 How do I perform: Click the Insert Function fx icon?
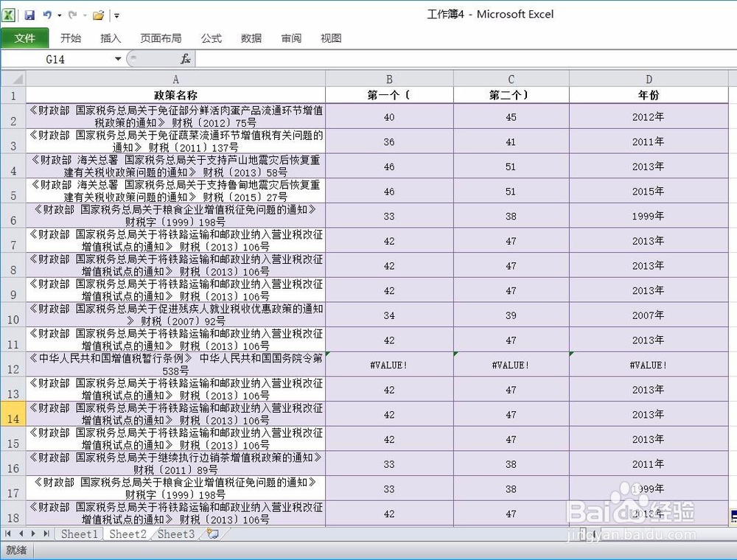[186, 59]
